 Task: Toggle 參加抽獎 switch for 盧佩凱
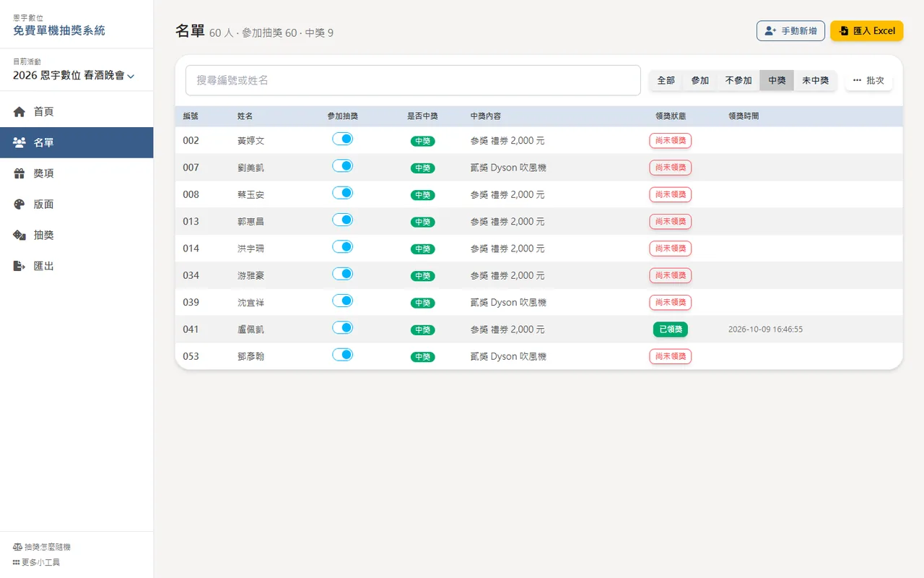point(342,327)
